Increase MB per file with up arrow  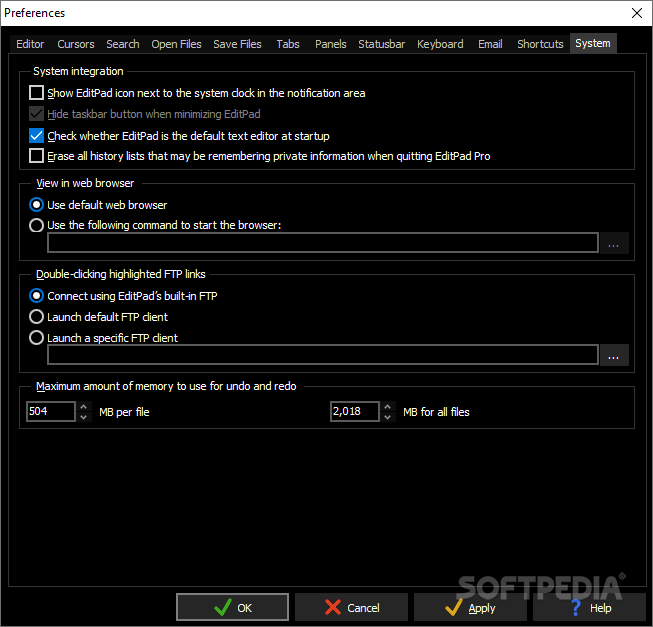pos(84,407)
